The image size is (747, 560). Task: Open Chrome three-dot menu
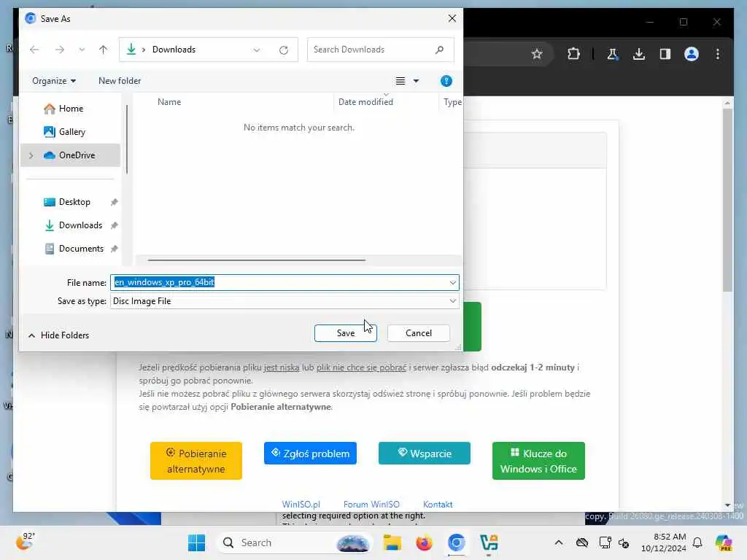(x=718, y=54)
